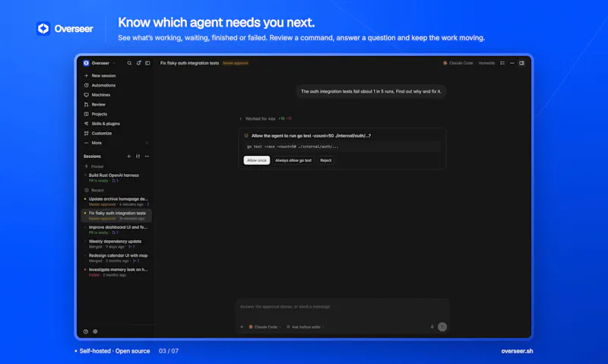
Task: Reject the go test command
Action: [x=326, y=160]
